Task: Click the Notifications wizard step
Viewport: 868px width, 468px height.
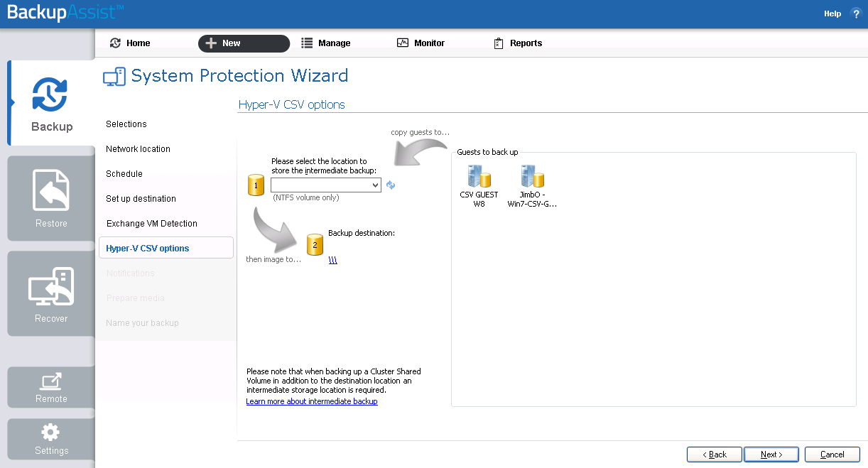Action: click(x=131, y=273)
